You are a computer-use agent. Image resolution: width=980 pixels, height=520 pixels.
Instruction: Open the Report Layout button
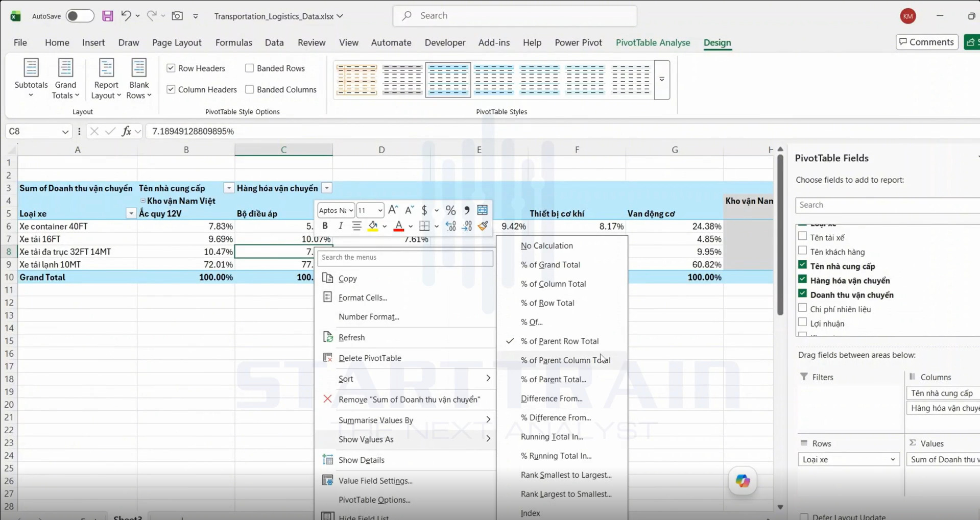[x=106, y=79]
